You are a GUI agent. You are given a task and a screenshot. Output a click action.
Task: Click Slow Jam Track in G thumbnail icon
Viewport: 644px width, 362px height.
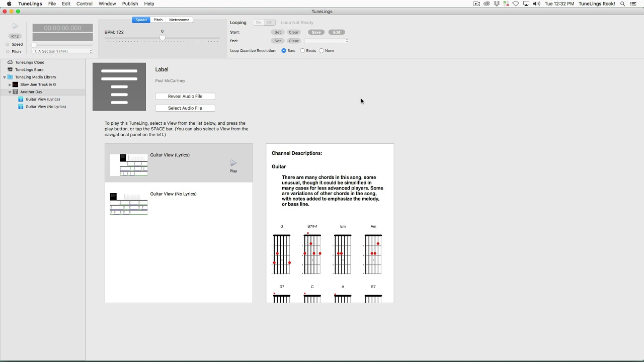(15, 84)
